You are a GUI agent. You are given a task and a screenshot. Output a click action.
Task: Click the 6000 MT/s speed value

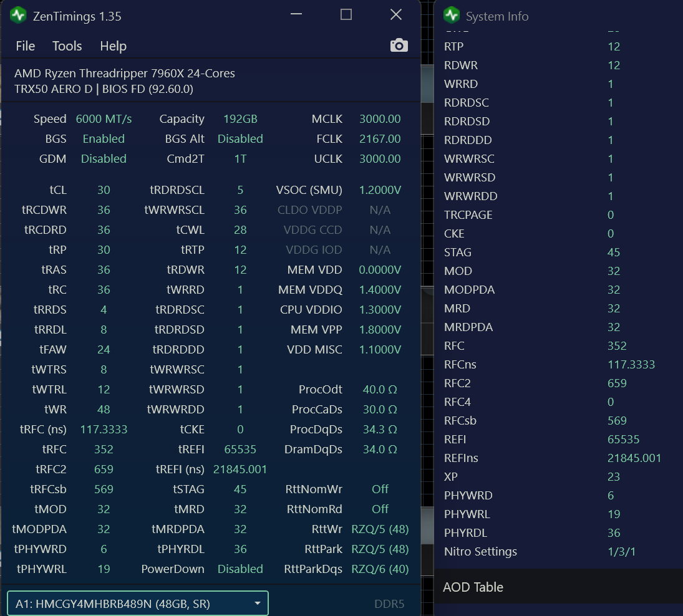[104, 119]
